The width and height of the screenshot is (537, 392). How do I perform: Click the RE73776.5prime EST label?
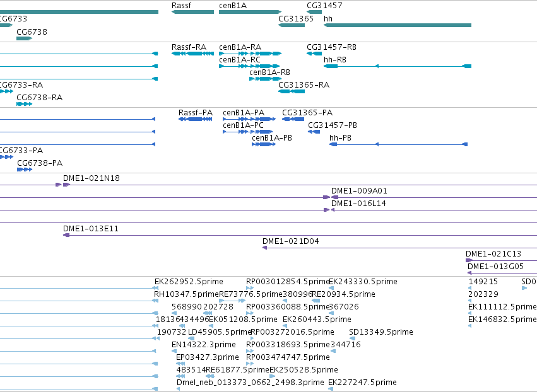[251, 294]
